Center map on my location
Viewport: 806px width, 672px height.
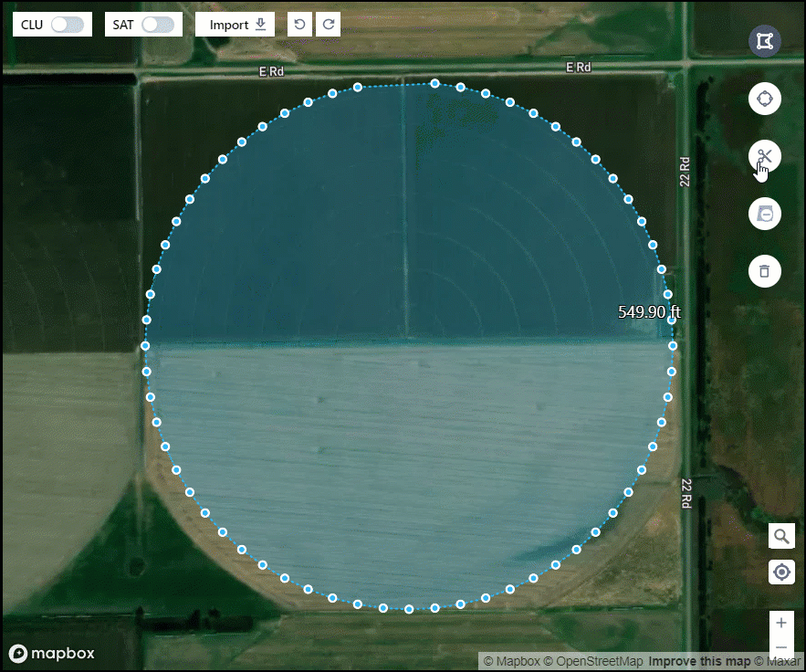(x=781, y=572)
